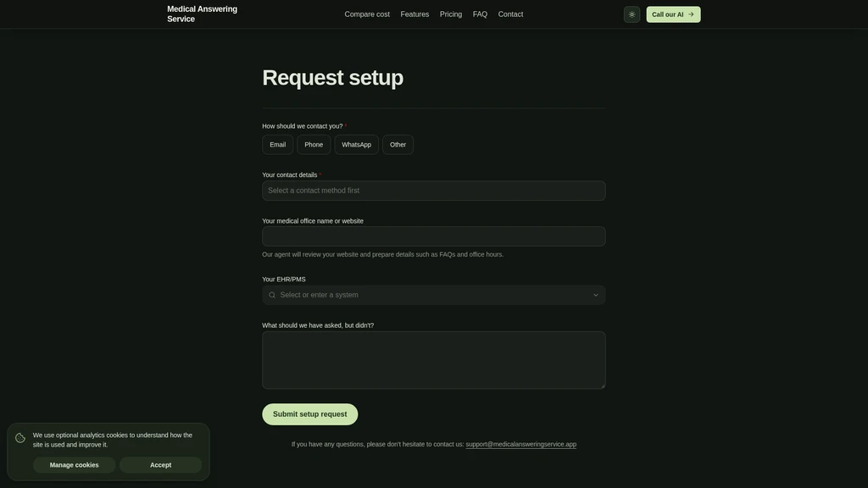Click the support email address link
The width and height of the screenshot is (868, 488).
click(x=521, y=444)
